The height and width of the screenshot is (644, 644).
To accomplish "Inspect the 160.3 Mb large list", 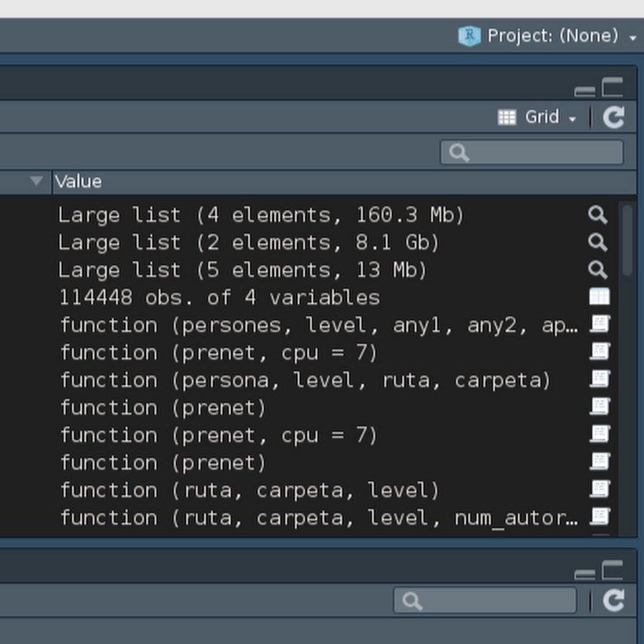I will click(597, 215).
